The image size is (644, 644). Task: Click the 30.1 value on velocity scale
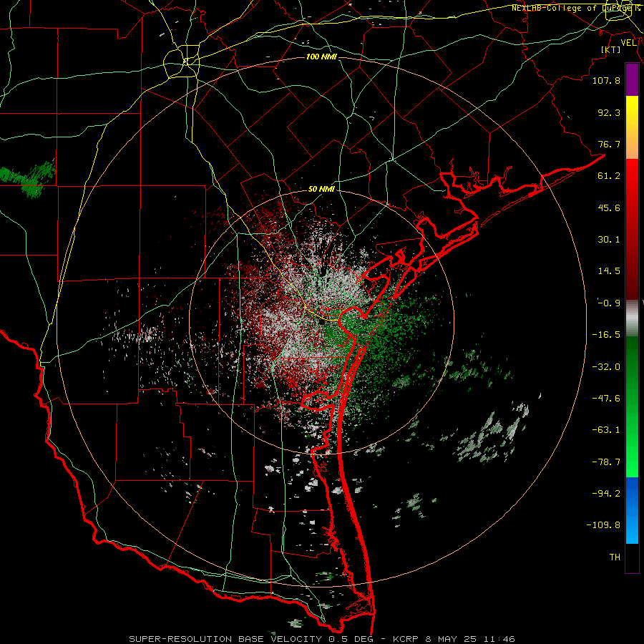coord(609,240)
